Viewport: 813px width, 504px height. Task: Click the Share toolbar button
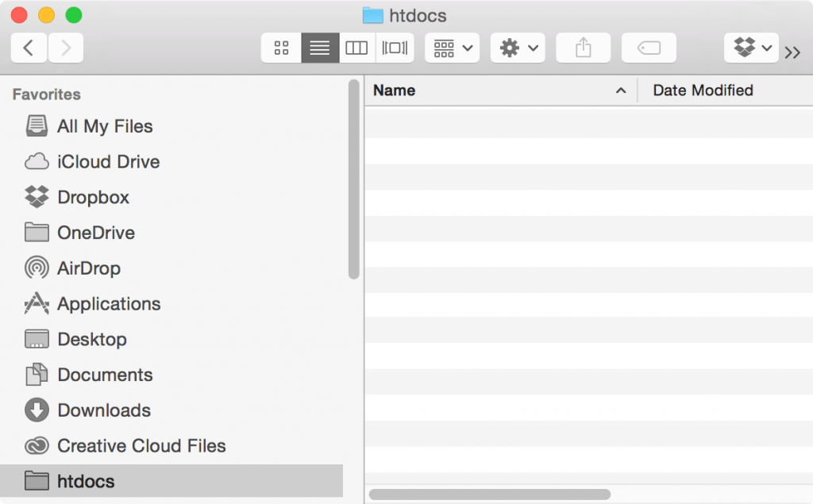point(584,48)
